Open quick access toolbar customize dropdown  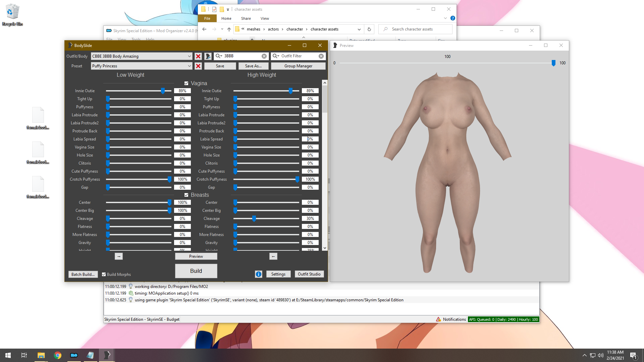[x=228, y=9]
